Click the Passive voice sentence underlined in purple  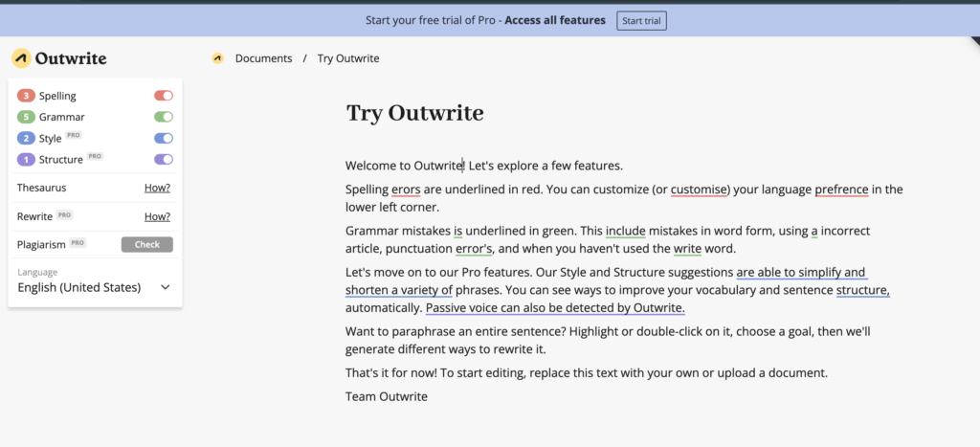[556, 308]
